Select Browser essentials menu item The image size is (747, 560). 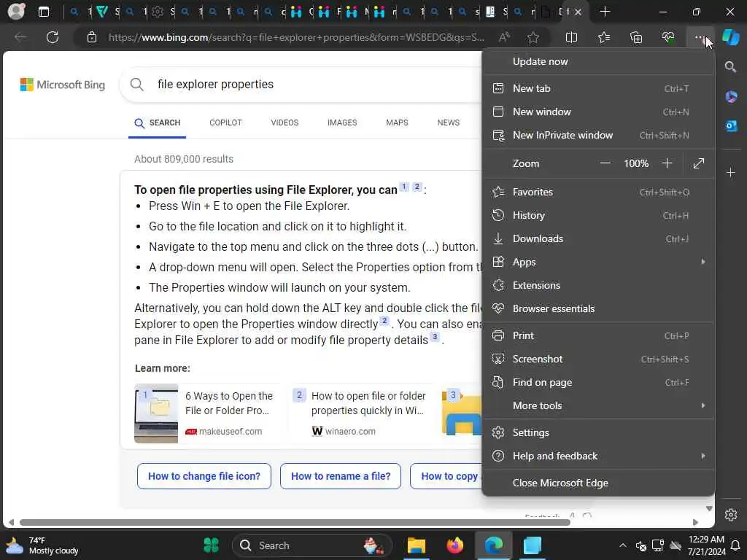click(598, 308)
